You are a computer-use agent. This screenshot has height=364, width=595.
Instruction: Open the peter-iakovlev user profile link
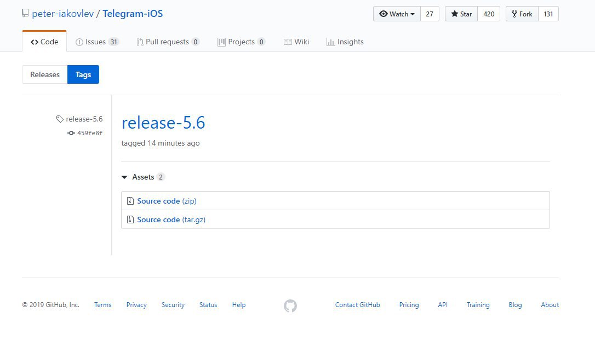[62, 14]
